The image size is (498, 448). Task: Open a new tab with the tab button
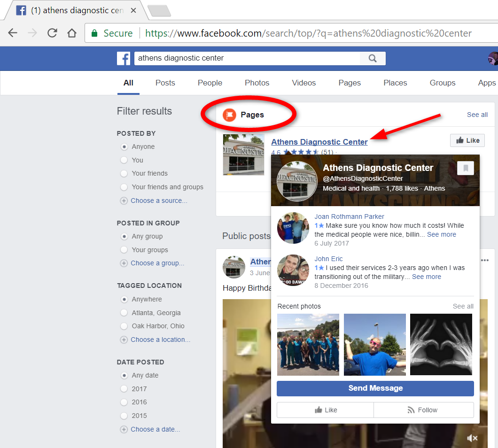coord(159,10)
